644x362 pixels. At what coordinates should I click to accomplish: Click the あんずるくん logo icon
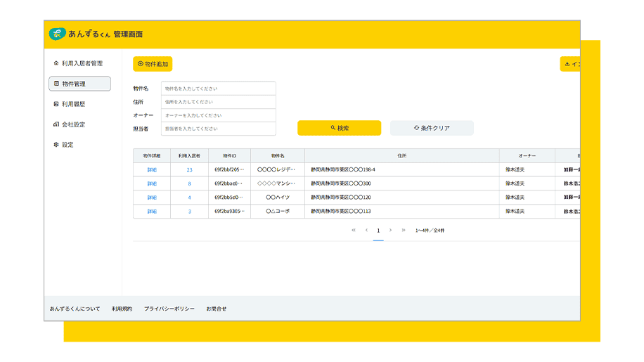(57, 34)
